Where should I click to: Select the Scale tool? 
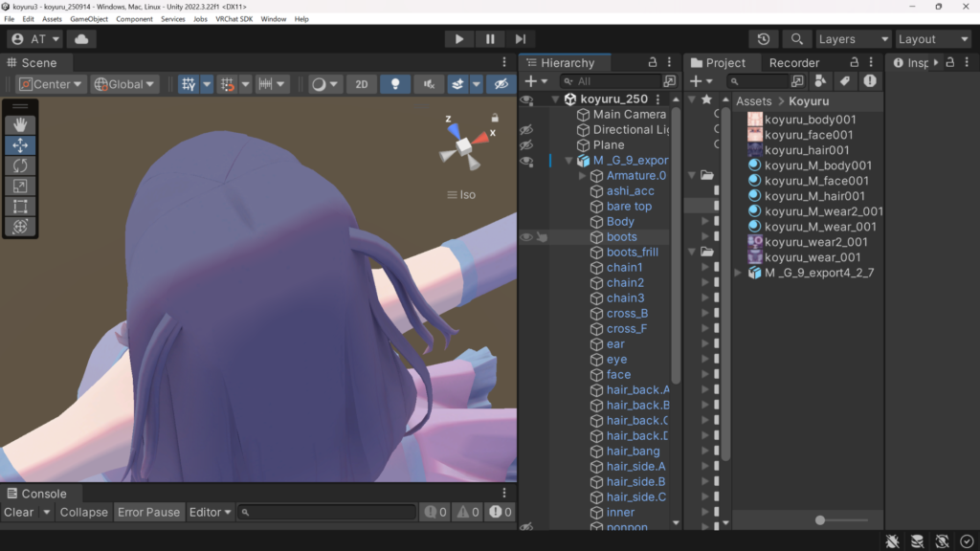point(20,186)
